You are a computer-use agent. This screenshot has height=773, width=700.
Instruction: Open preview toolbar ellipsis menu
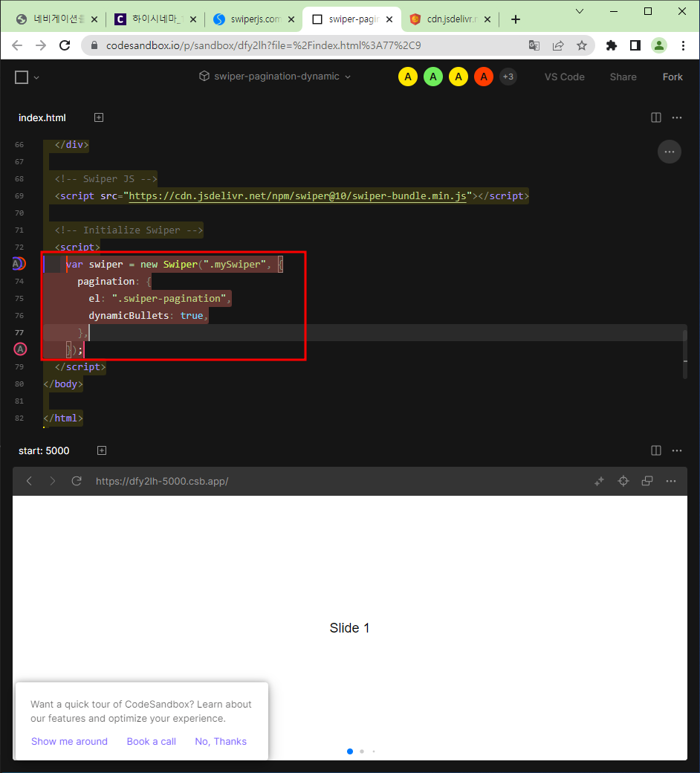click(x=671, y=481)
